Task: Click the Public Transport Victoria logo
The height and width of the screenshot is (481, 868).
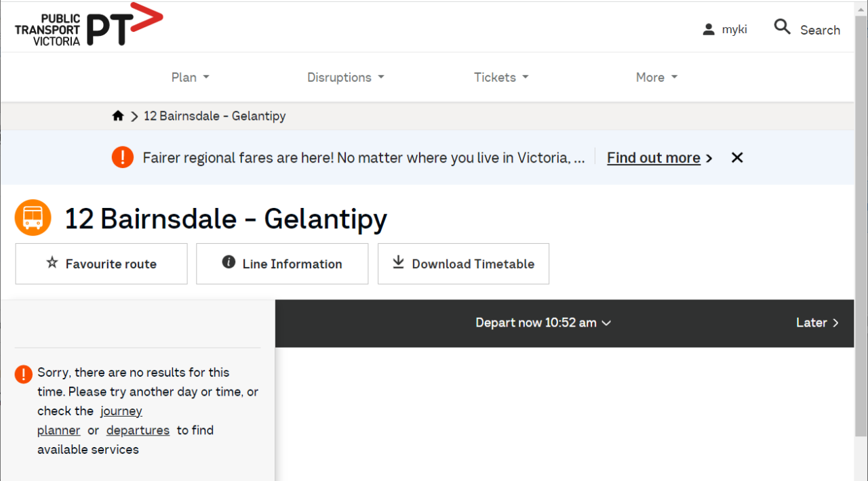Action: pyautogui.click(x=89, y=26)
